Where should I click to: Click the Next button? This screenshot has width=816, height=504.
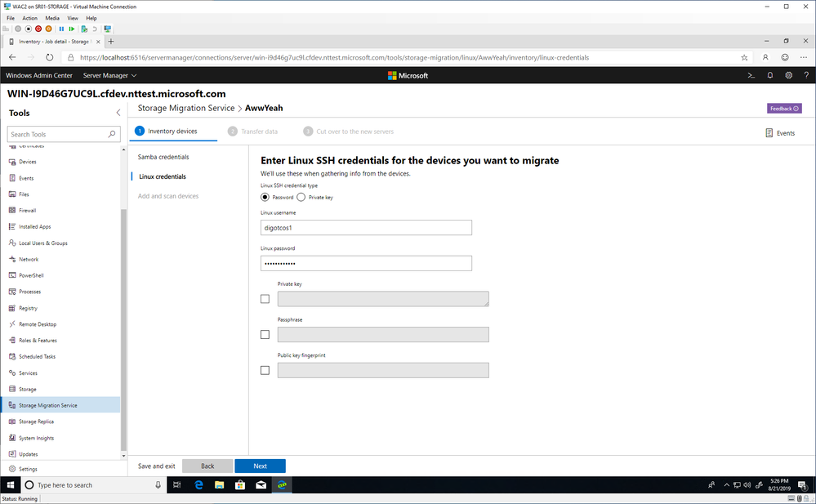point(261,466)
